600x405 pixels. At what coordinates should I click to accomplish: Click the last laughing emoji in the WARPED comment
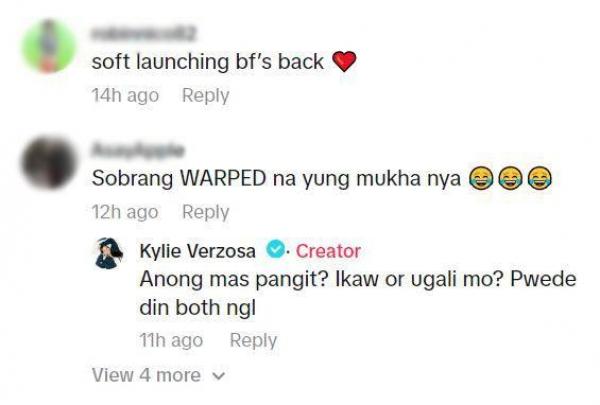[540, 178]
